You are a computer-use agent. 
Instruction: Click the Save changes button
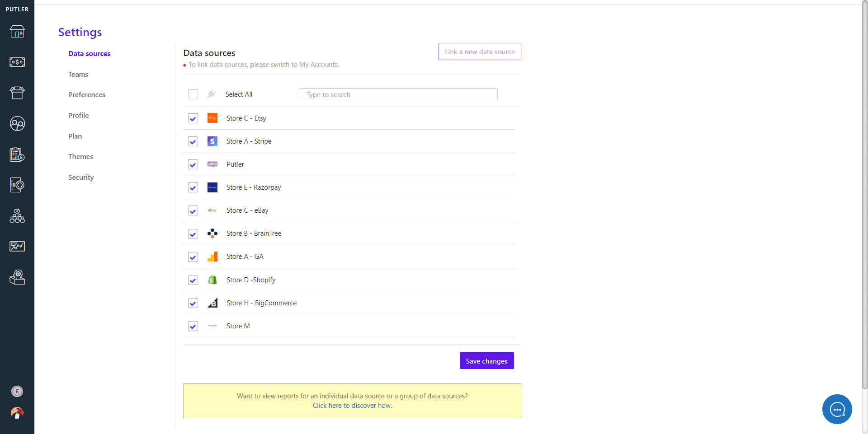(x=486, y=361)
